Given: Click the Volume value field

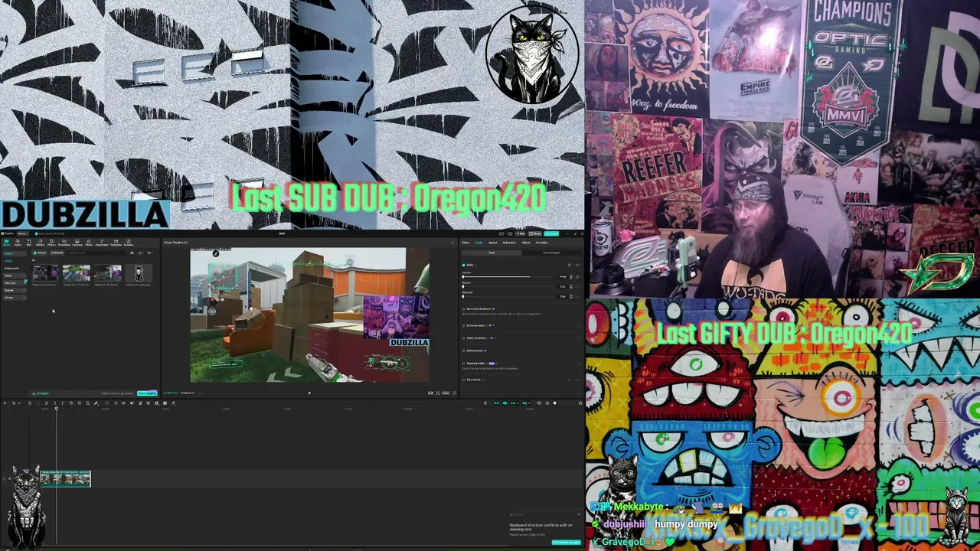Looking at the screenshot, I should tap(563, 276).
